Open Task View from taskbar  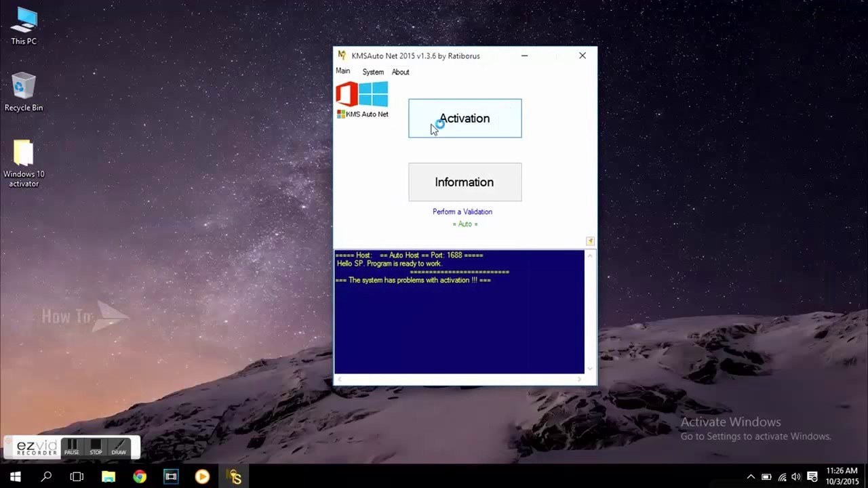tap(77, 476)
